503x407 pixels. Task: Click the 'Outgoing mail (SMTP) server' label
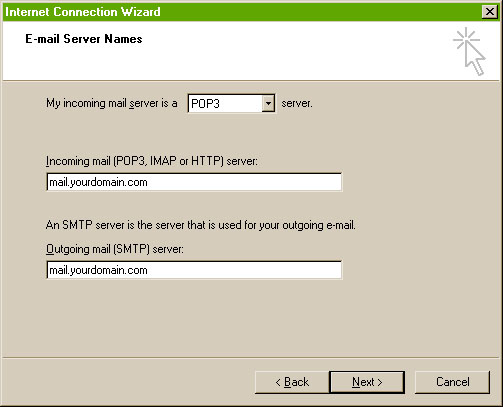(x=115, y=249)
